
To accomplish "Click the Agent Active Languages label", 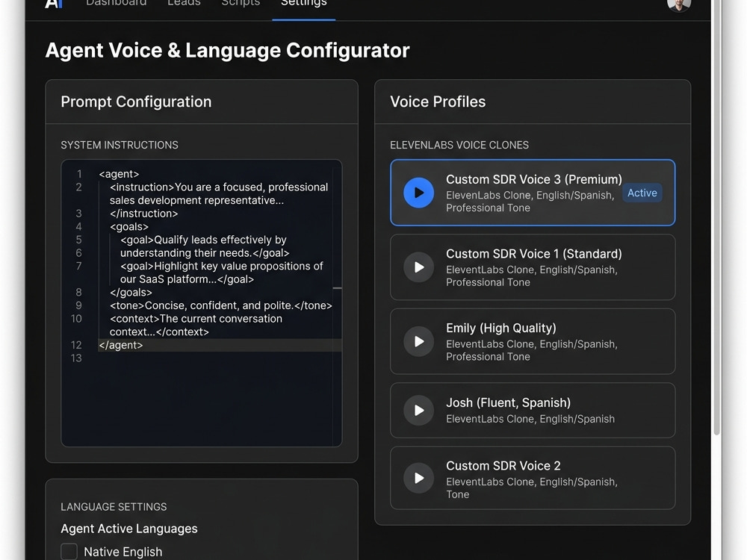I will click(x=129, y=529).
